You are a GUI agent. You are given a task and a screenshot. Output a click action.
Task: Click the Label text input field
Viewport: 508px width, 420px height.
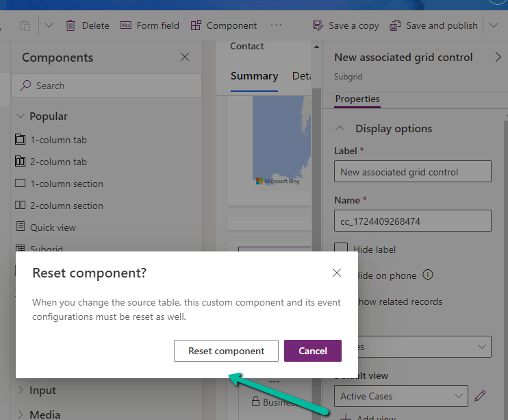tap(413, 172)
